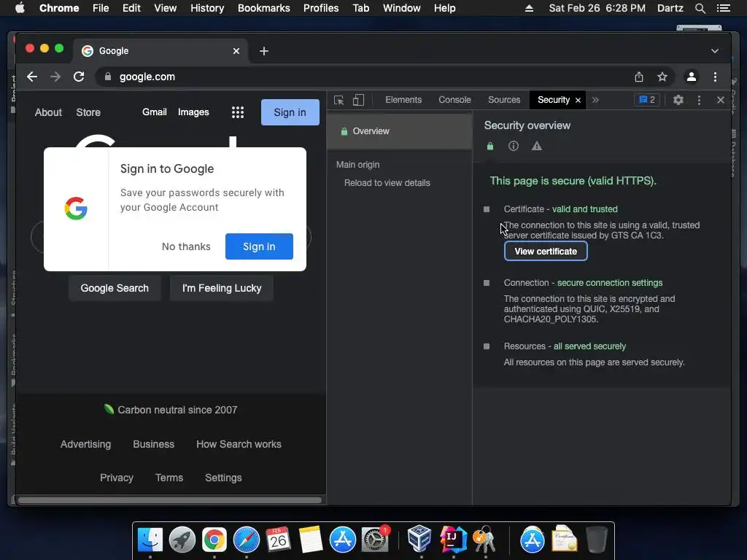Click the View certificate button
This screenshot has width=747, height=560.
(x=546, y=252)
